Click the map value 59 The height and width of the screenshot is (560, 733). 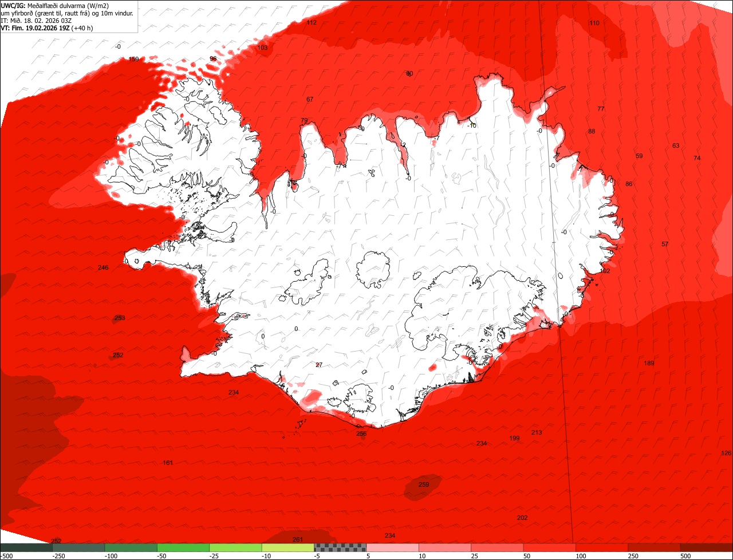click(x=639, y=156)
